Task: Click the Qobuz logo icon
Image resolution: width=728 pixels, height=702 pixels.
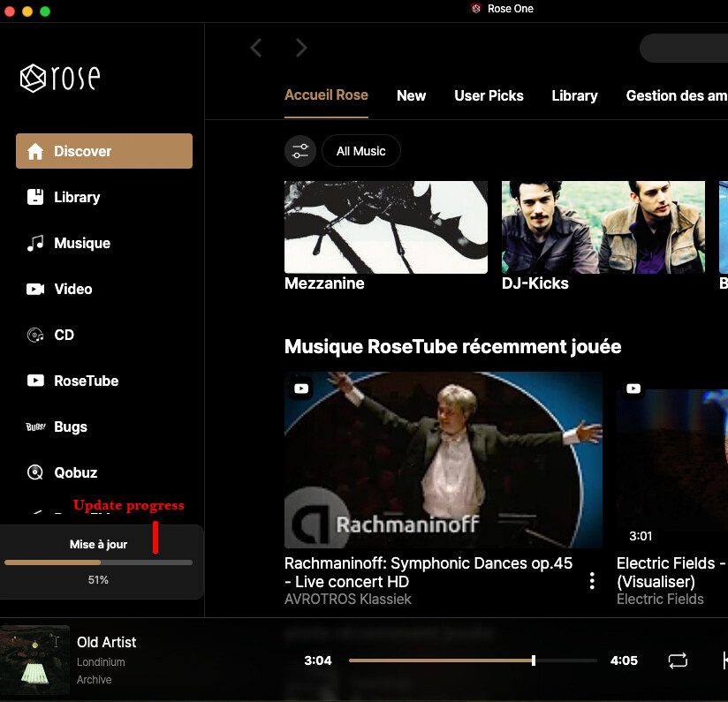Action: pos(35,472)
